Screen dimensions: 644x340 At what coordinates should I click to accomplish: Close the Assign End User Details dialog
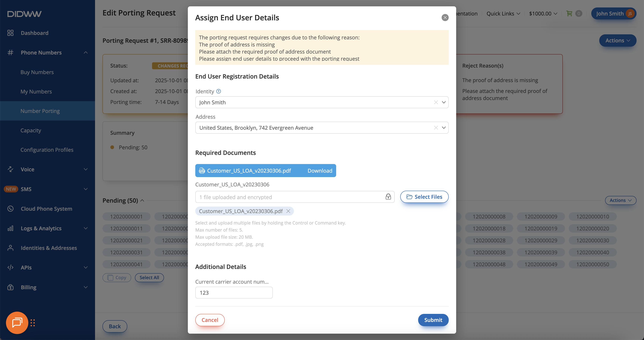click(x=445, y=18)
